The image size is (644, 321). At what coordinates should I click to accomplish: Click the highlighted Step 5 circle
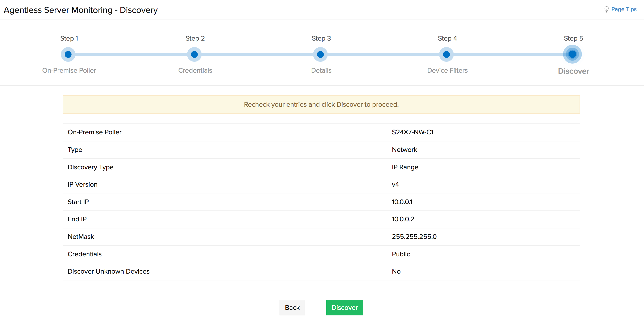pos(572,54)
